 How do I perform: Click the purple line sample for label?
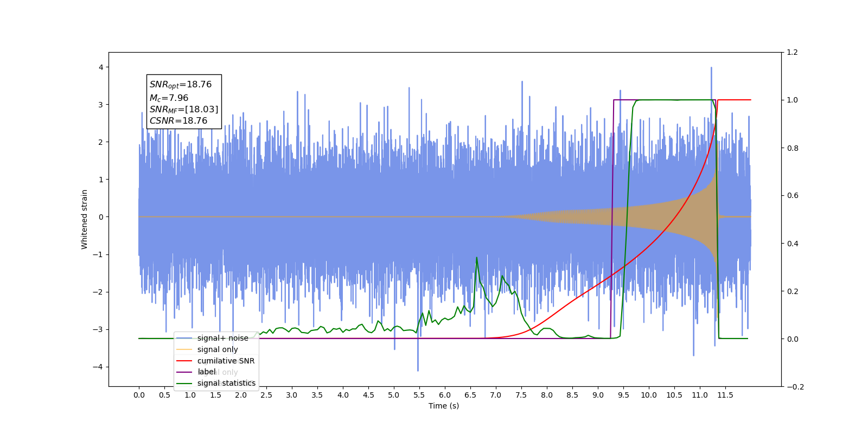click(x=184, y=372)
